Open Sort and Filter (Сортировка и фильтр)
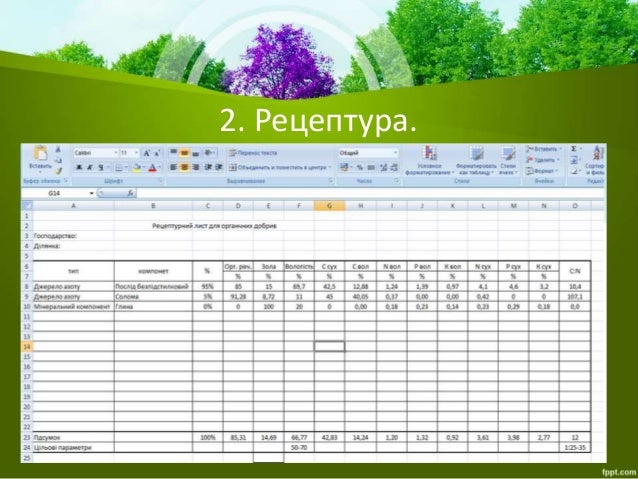The image size is (638, 479). 596,161
